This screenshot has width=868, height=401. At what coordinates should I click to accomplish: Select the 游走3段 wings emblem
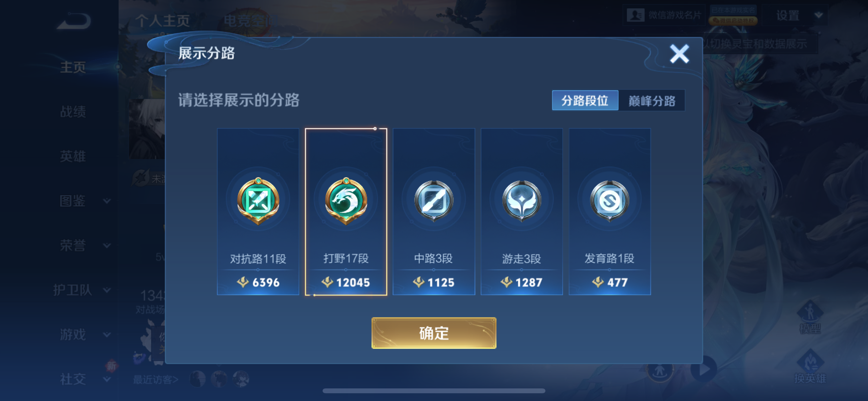pos(522,201)
